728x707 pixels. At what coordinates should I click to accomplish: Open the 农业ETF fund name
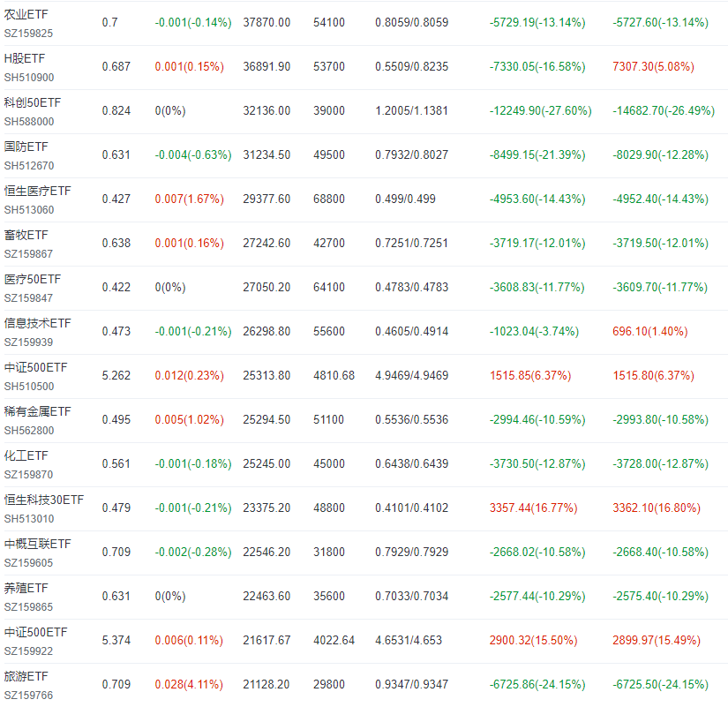(26, 14)
